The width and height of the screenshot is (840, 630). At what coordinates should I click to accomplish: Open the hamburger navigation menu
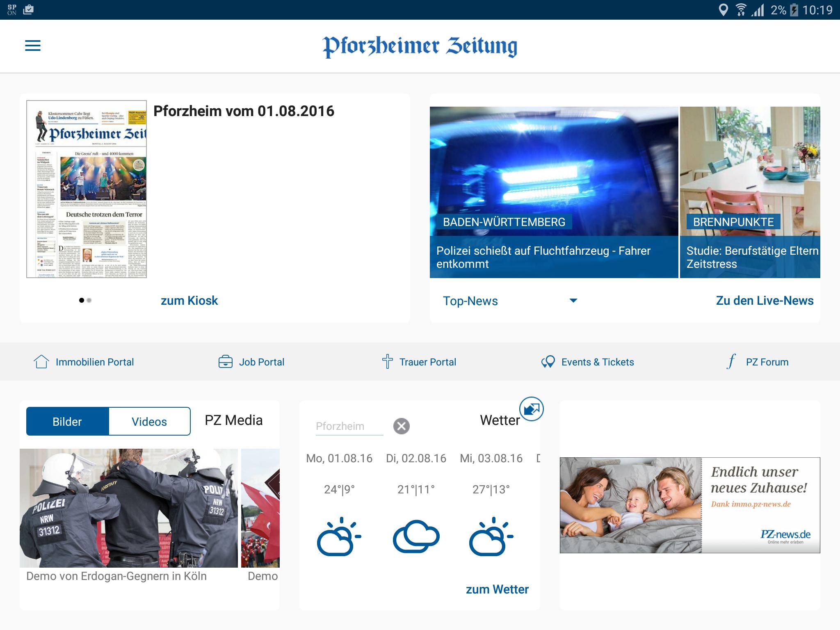[x=33, y=46]
